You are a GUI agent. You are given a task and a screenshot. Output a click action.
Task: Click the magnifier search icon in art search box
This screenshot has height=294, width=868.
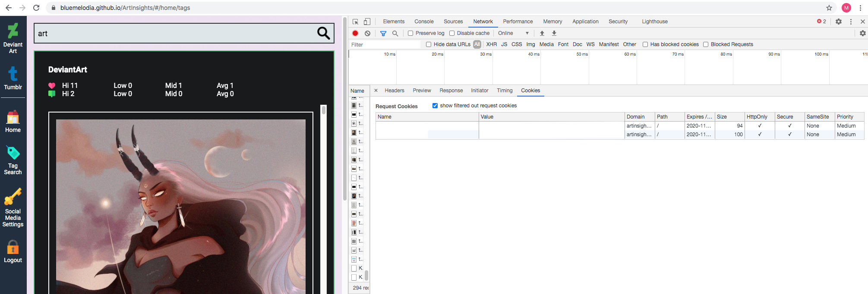(x=323, y=33)
